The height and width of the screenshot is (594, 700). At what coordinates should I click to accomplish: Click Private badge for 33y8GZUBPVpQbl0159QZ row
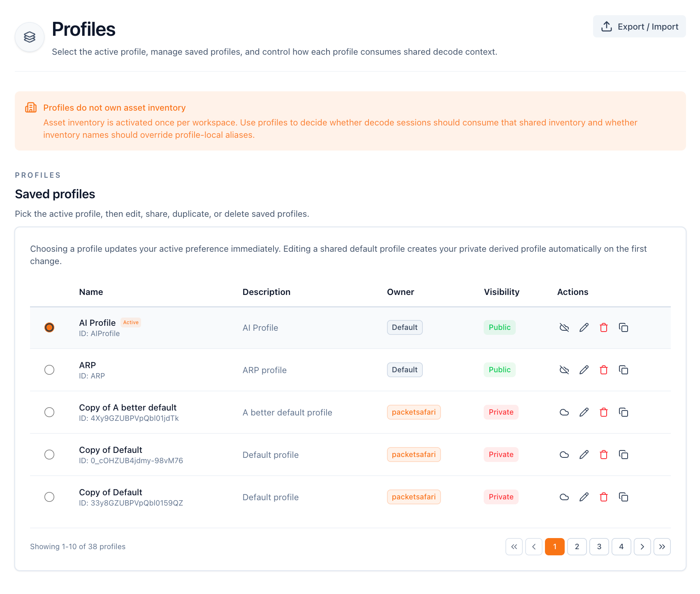tap(501, 497)
